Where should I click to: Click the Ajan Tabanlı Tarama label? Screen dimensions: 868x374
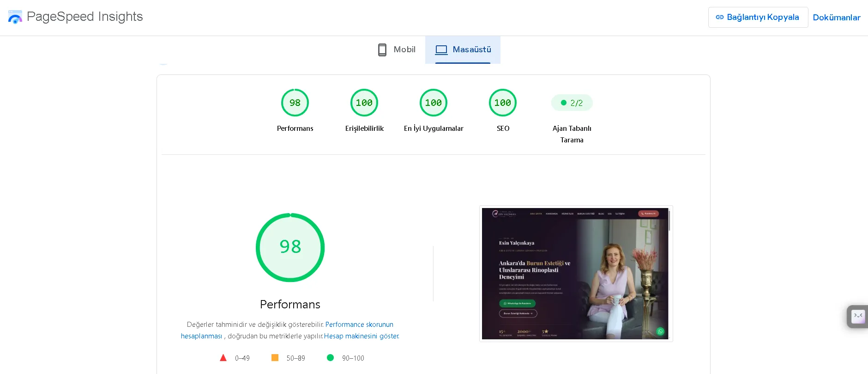[572, 134]
